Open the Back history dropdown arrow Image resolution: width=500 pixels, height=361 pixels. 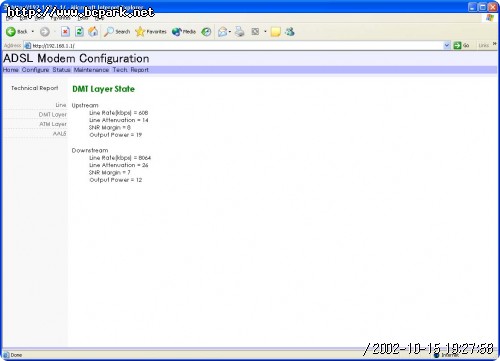(x=33, y=32)
